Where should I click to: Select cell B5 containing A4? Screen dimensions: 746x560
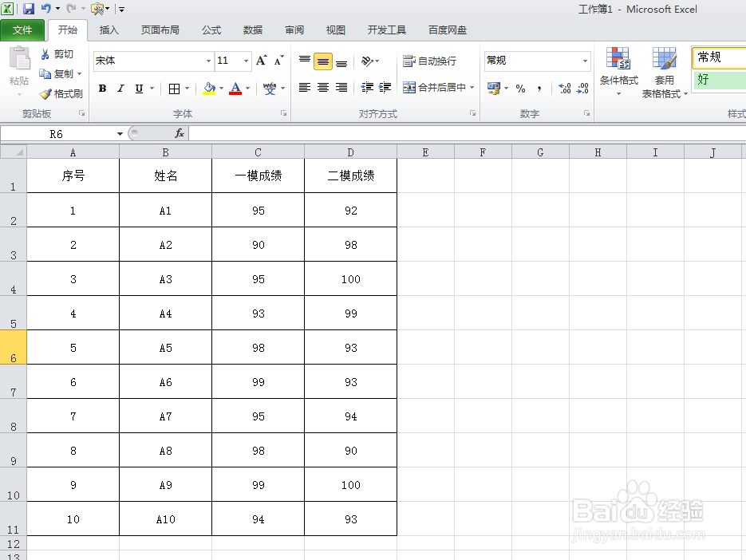tap(164, 313)
